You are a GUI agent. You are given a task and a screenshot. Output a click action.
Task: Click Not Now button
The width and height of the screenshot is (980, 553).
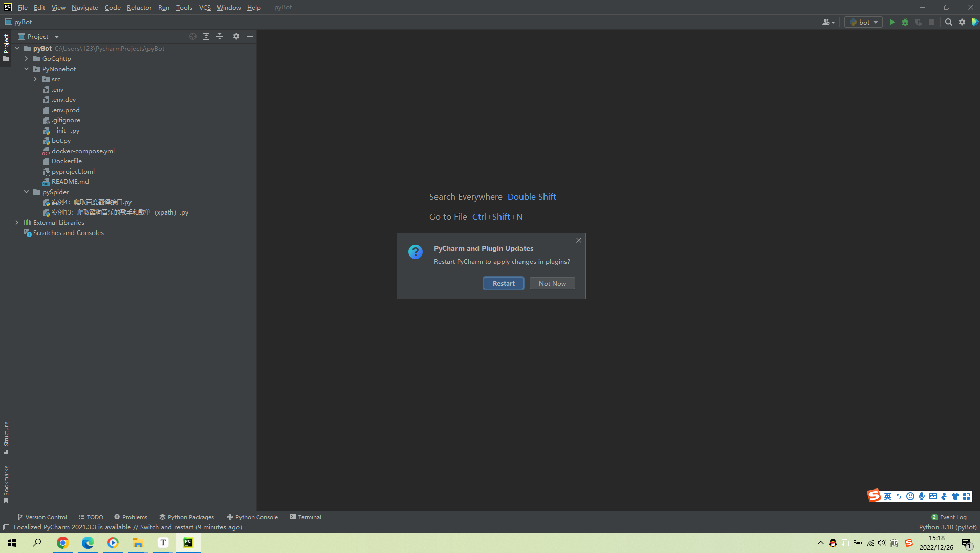552,283
